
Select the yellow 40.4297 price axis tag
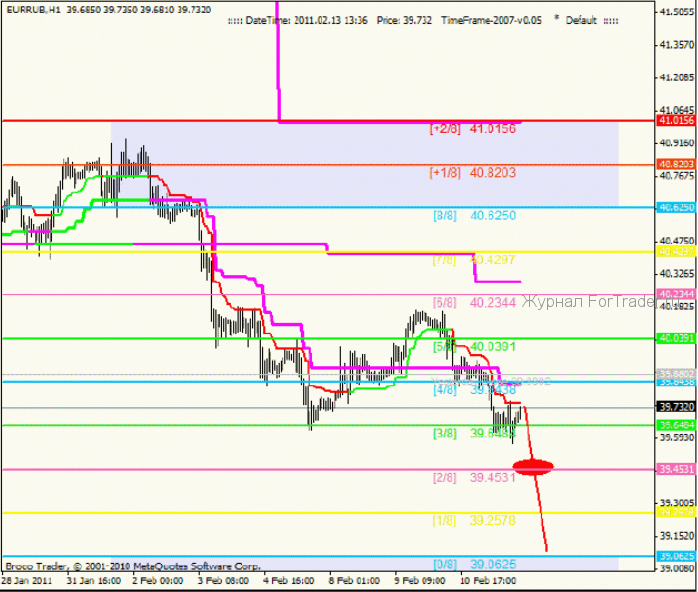pyautogui.click(x=676, y=251)
